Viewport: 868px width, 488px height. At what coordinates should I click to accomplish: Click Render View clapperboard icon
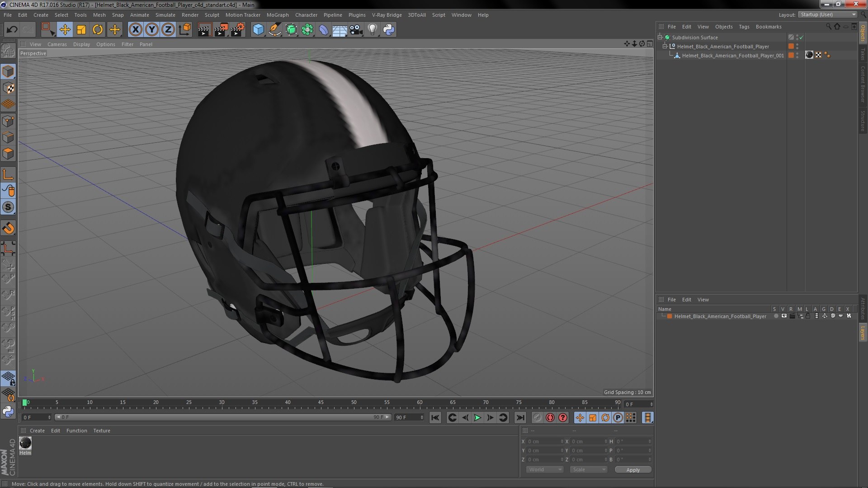coord(204,30)
